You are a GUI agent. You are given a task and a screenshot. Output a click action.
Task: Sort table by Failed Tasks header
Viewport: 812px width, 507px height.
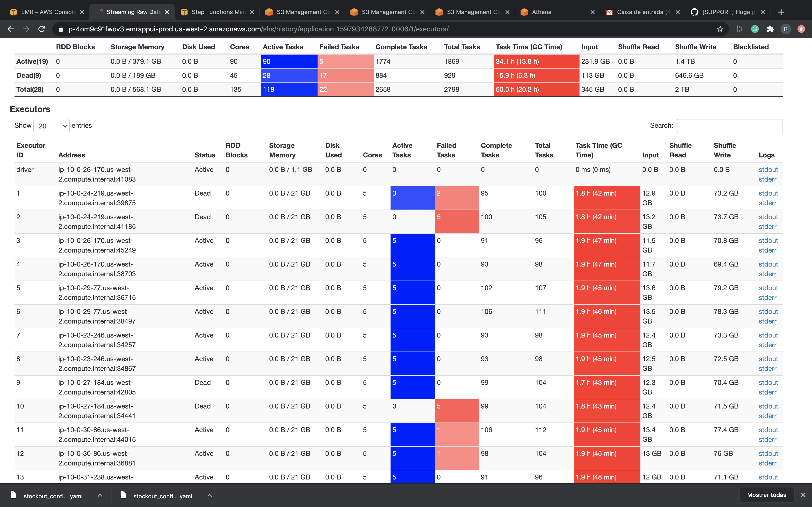[x=446, y=150]
